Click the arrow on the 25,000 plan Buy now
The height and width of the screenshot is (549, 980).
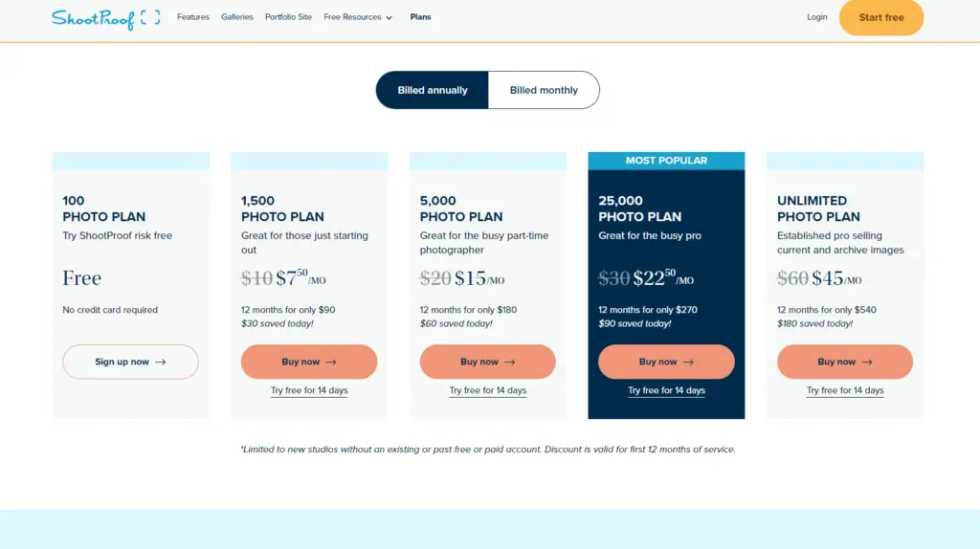(689, 362)
